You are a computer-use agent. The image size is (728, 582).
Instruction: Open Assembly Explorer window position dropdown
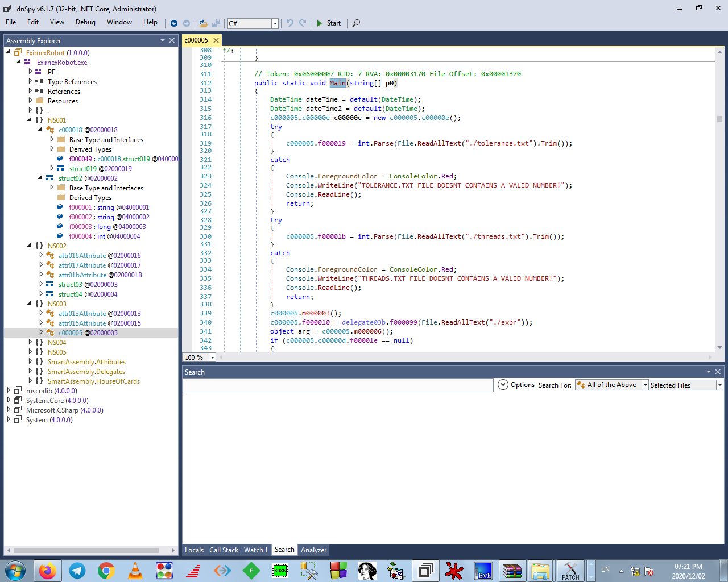(x=163, y=40)
